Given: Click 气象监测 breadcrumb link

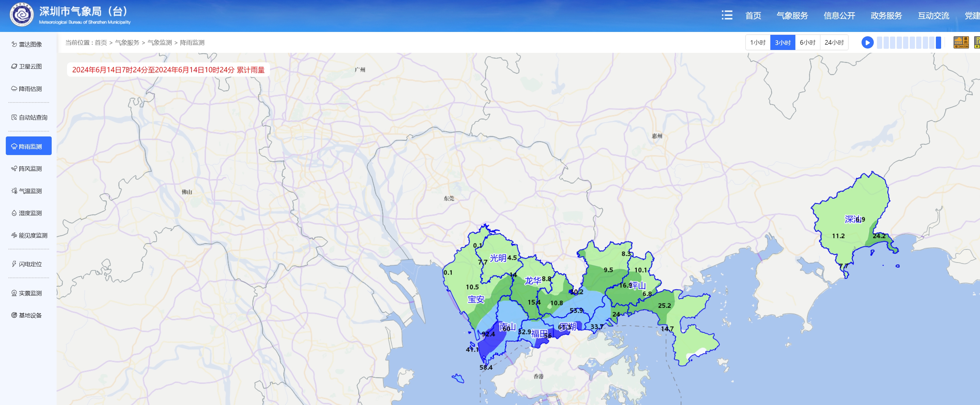Looking at the screenshot, I should [x=159, y=43].
